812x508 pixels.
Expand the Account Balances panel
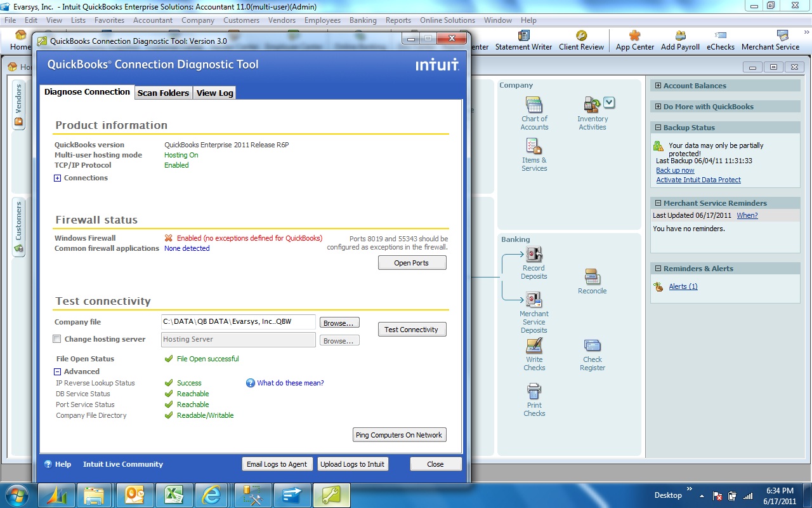[x=658, y=86]
